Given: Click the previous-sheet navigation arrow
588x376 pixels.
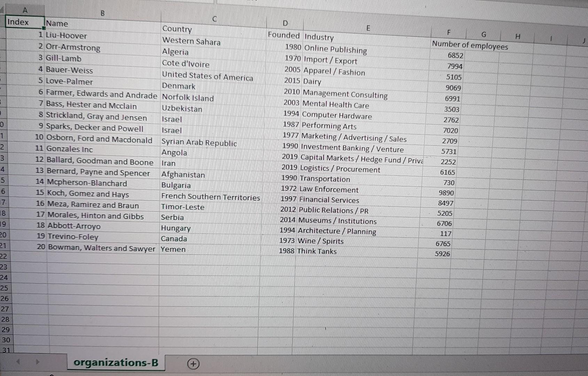Looking at the screenshot, I should click(17, 362).
